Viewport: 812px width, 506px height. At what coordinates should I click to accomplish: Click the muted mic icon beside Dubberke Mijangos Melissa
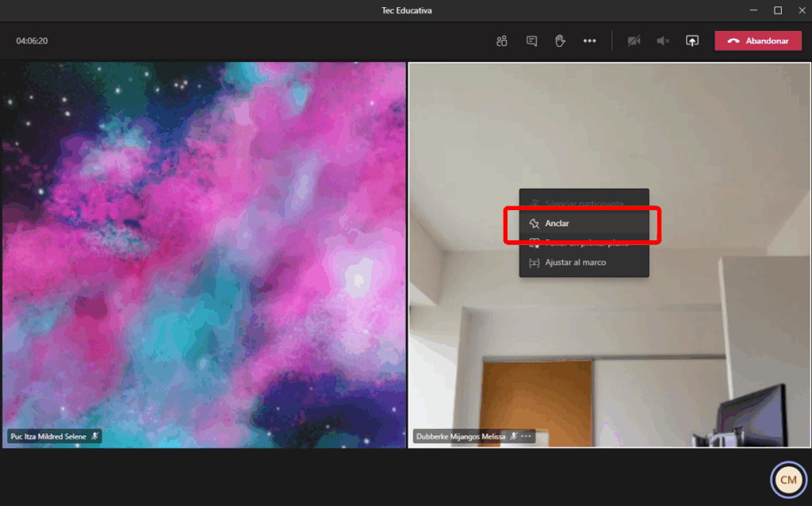514,436
